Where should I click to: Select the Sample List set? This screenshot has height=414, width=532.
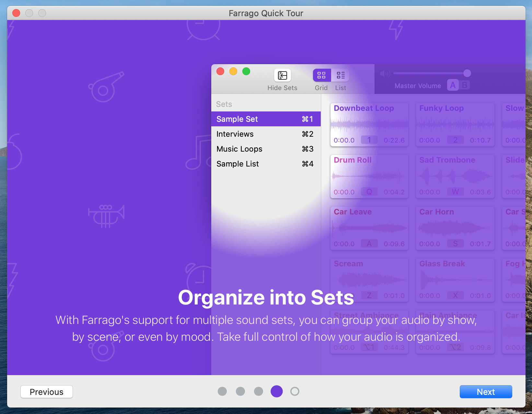click(x=266, y=164)
